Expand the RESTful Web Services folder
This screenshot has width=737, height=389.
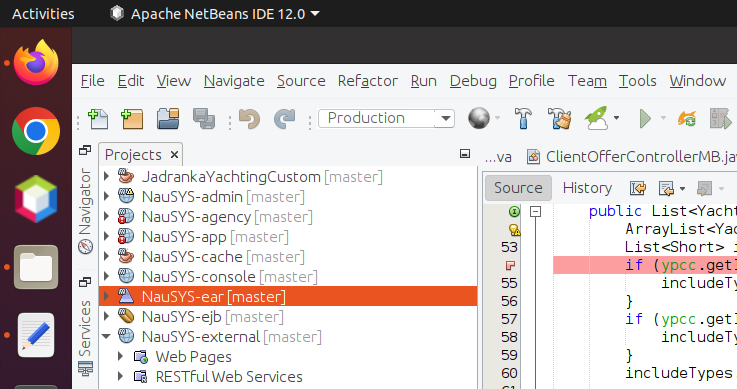[x=120, y=376]
